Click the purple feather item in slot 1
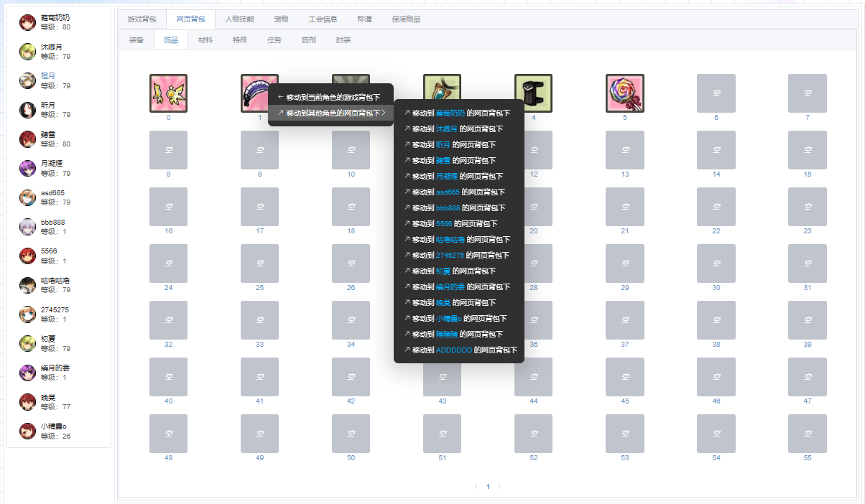This screenshot has width=865, height=504. (x=255, y=93)
